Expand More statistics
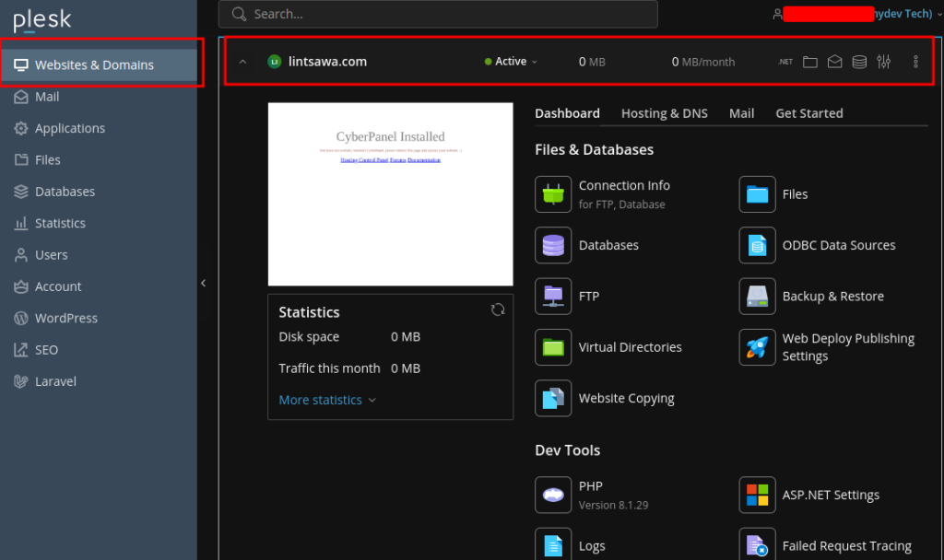 [327, 400]
